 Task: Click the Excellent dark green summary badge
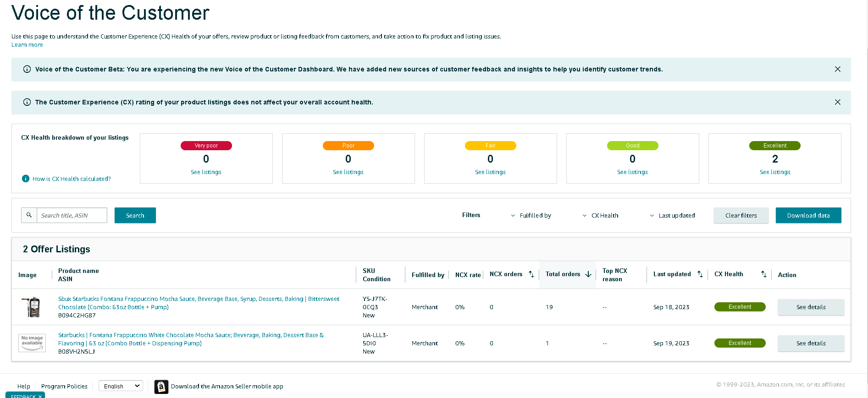click(x=775, y=146)
